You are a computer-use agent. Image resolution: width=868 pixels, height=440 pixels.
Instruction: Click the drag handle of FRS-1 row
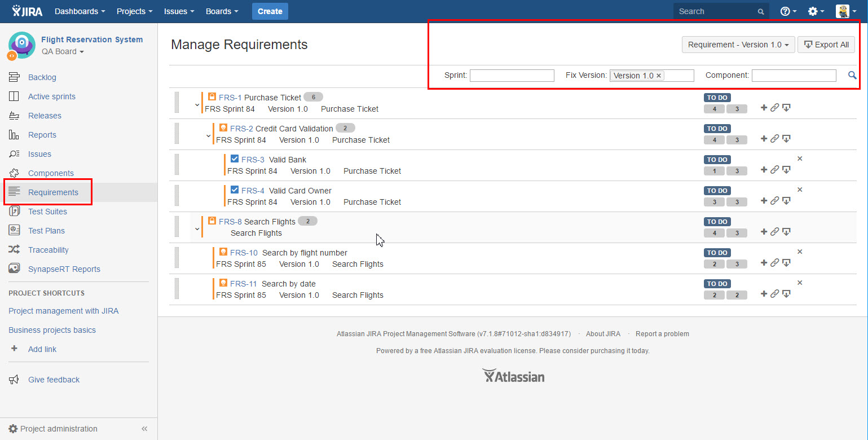tap(177, 103)
